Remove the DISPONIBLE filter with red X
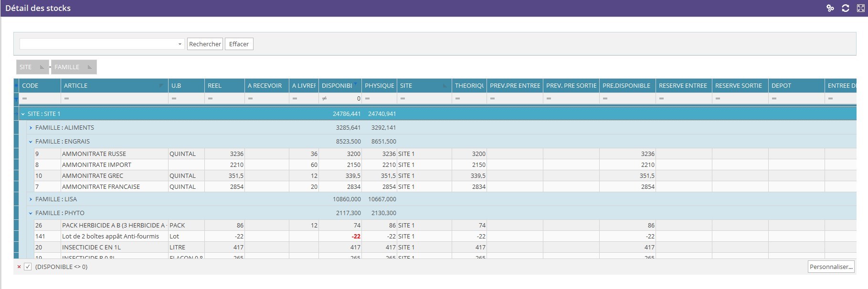Screen dimensions: 868x289 coord(19,267)
